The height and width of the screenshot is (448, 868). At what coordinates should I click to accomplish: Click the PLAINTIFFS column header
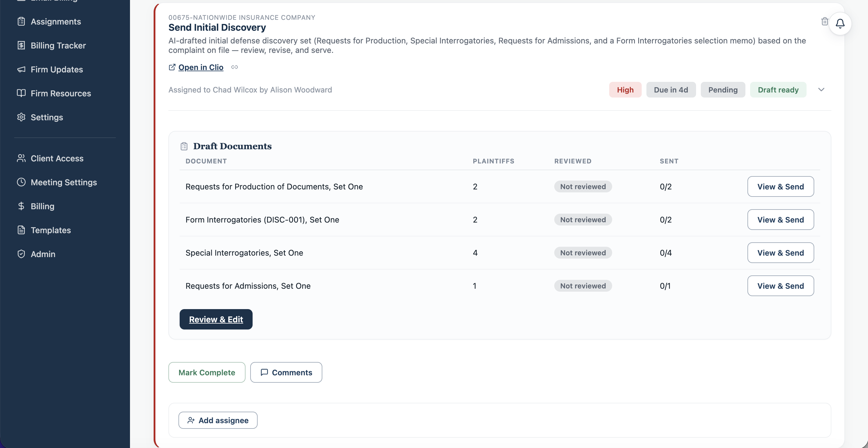[493, 161]
